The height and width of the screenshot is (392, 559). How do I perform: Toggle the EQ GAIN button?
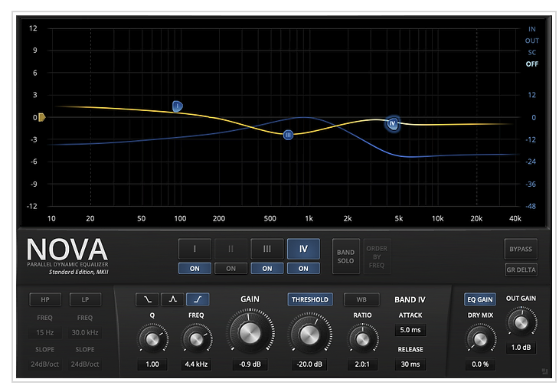click(480, 299)
